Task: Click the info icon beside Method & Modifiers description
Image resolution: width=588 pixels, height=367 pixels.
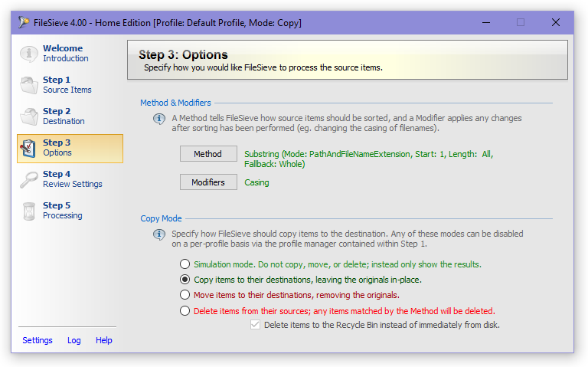Action: click(159, 119)
